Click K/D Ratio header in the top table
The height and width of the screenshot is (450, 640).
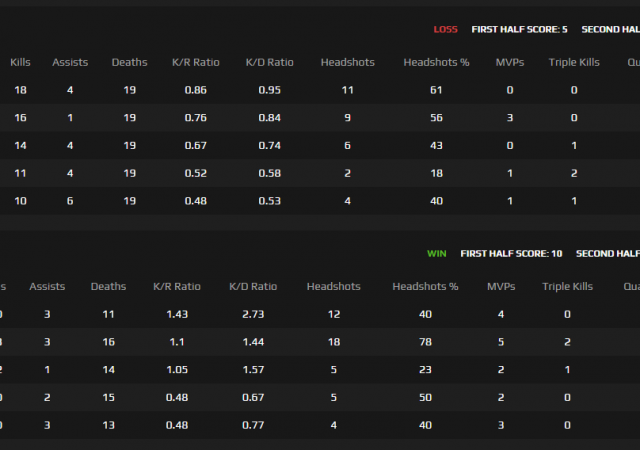[270, 62]
